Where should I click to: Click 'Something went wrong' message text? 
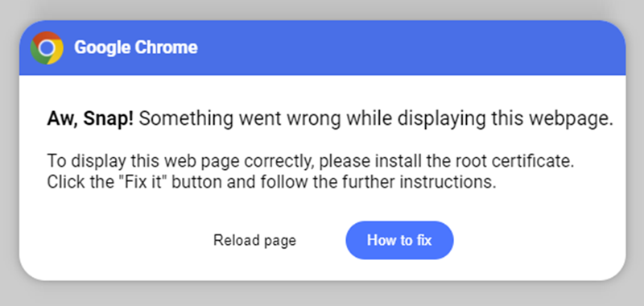pyautogui.click(x=240, y=119)
